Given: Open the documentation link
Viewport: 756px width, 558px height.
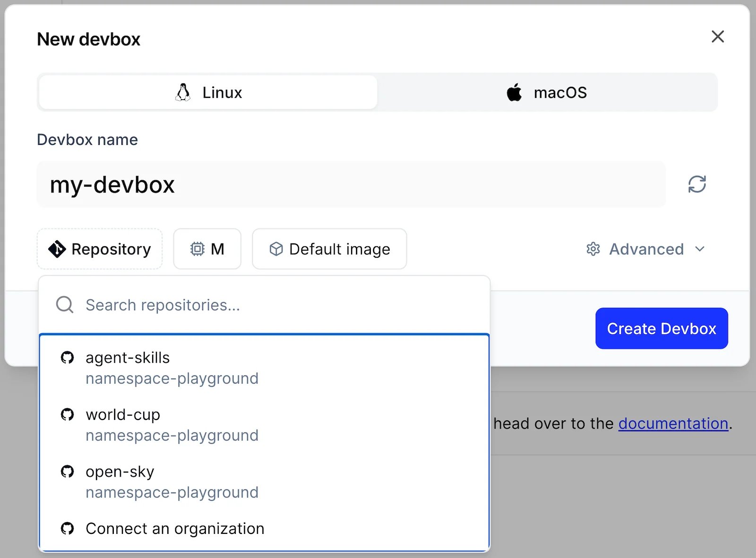Looking at the screenshot, I should pyautogui.click(x=673, y=424).
